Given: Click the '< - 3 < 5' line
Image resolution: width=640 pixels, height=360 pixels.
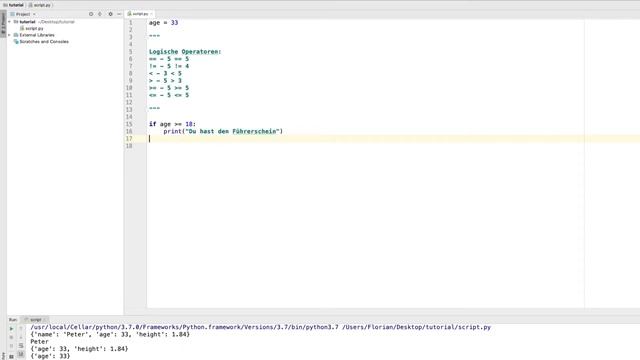Looking at the screenshot, I should pos(165,73).
